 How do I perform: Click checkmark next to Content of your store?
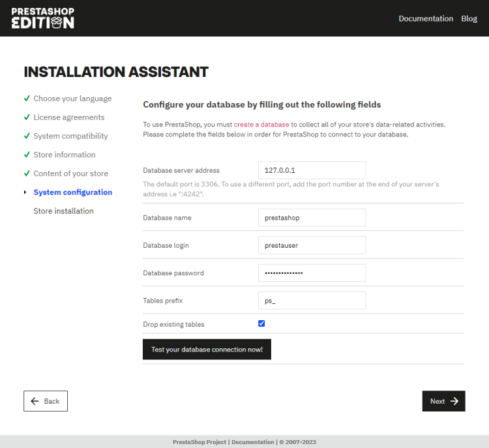pyautogui.click(x=27, y=173)
